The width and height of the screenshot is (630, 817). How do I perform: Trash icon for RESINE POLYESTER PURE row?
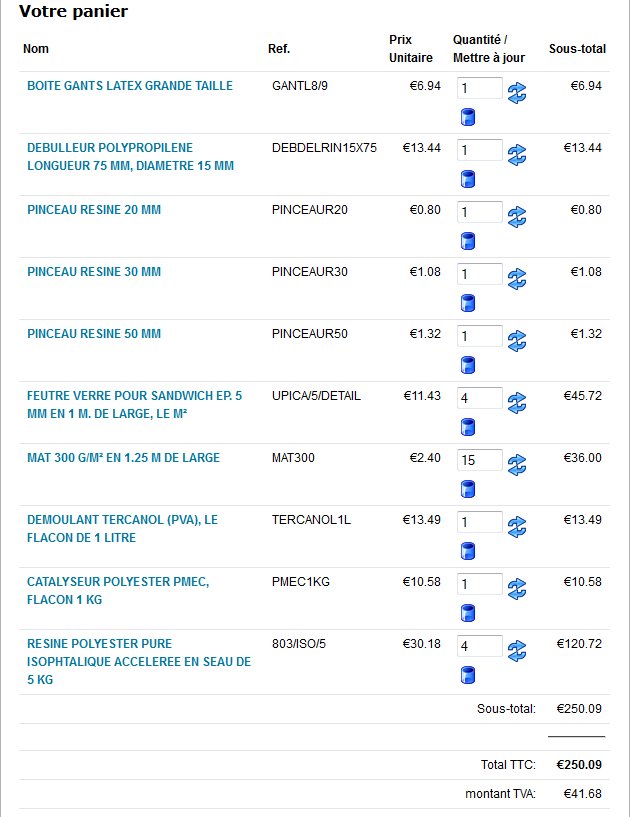point(467,676)
